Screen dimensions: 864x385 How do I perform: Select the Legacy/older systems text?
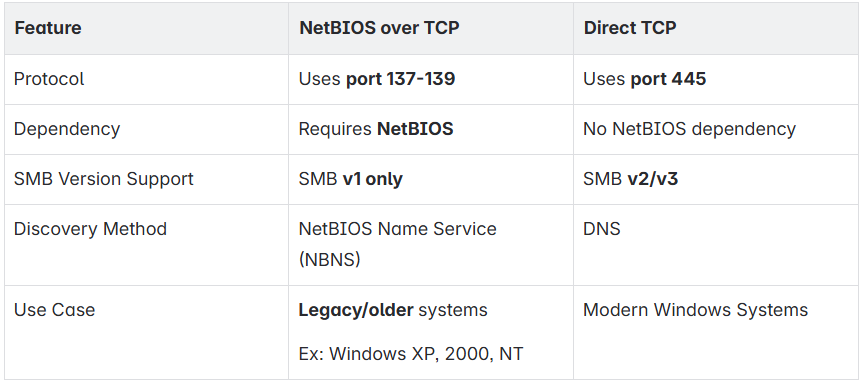393,310
